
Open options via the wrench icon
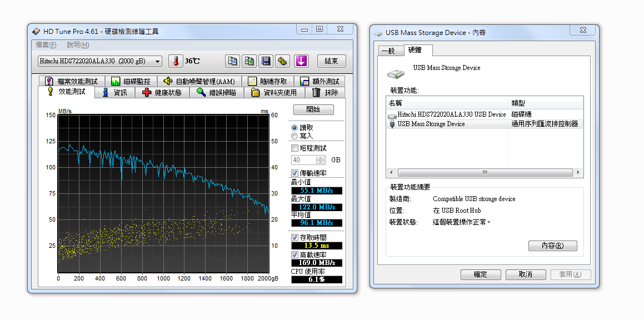click(283, 61)
